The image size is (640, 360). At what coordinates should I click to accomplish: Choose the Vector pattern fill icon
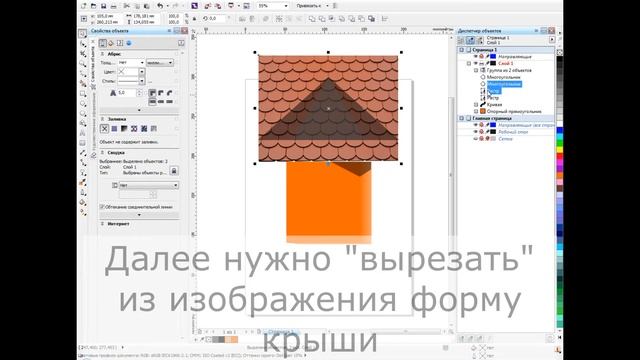click(134, 129)
